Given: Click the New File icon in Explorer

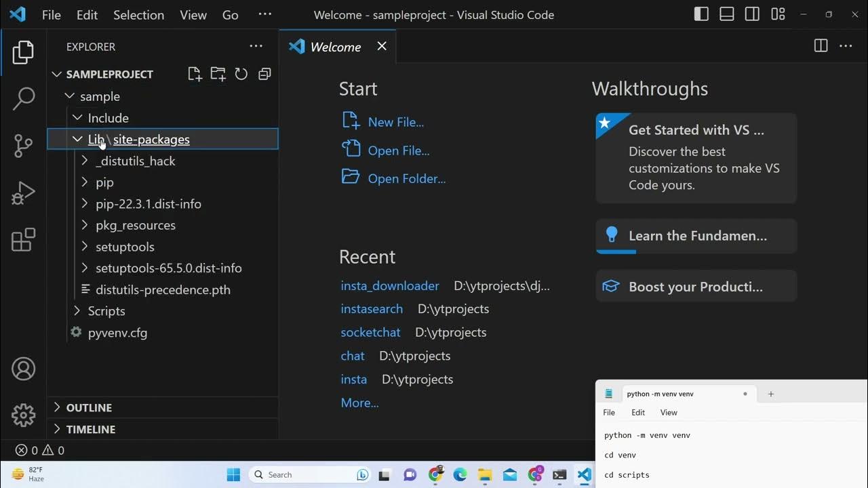Looking at the screenshot, I should (x=195, y=74).
